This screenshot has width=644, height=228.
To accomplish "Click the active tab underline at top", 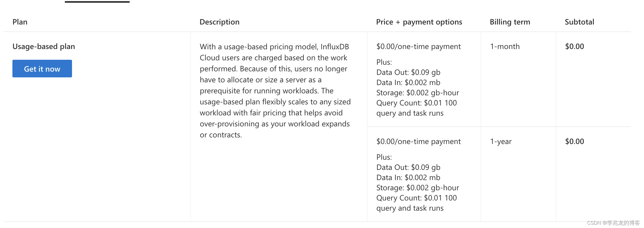I will click(97, 2).
